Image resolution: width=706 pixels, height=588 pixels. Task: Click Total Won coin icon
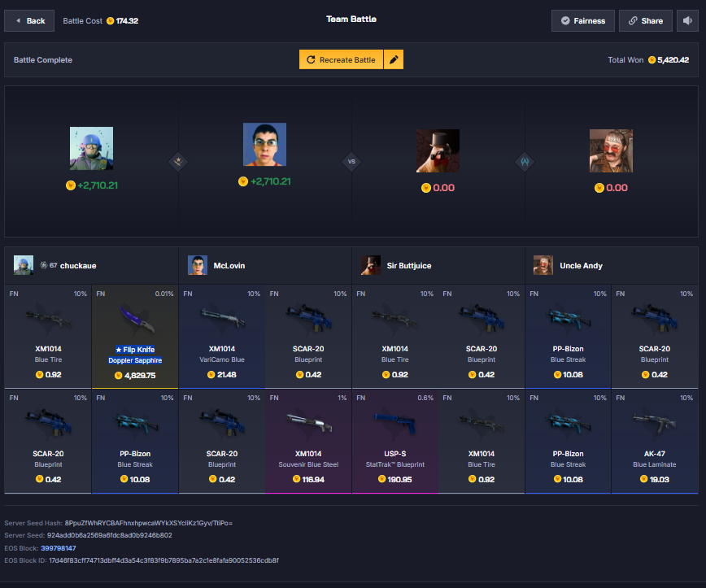pos(652,60)
